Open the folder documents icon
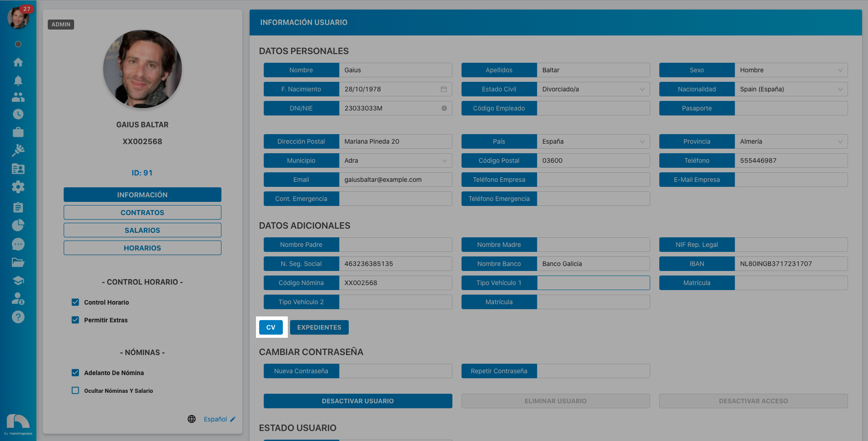The height and width of the screenshot is (441, 868). coord(18,262)
